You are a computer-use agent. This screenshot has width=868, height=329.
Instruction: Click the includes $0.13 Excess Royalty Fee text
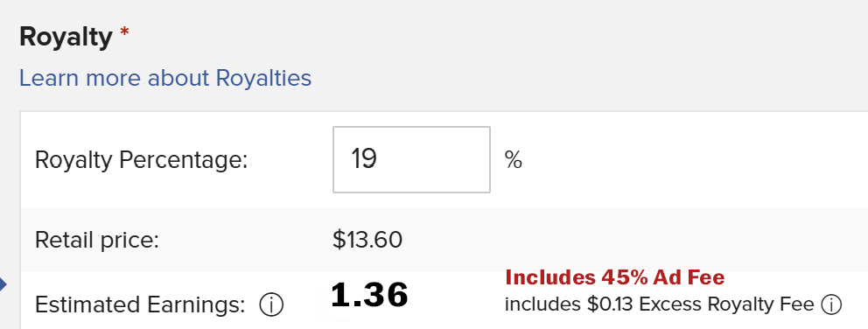pyautogui.click(x=659, y=304)
